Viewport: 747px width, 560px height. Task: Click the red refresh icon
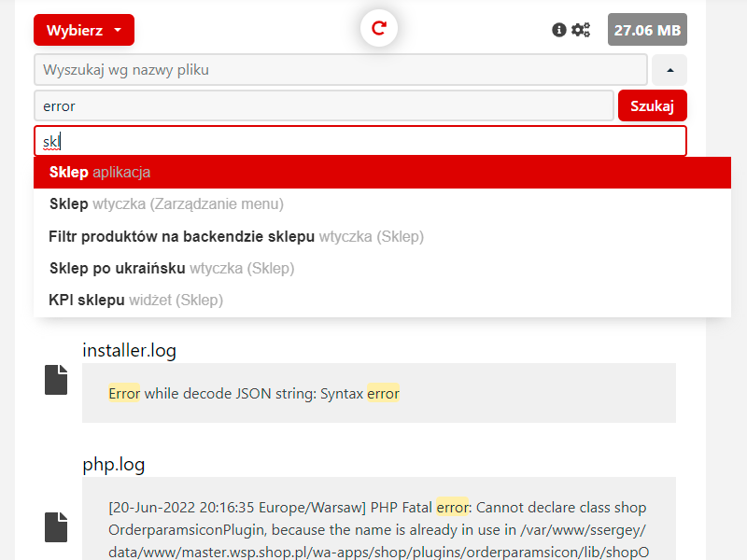[x=379, y=29]
